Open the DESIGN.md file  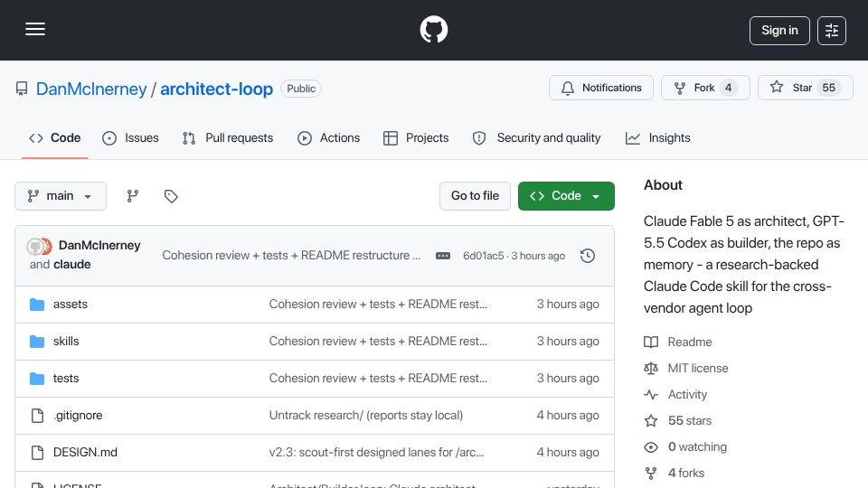[85, 453]
